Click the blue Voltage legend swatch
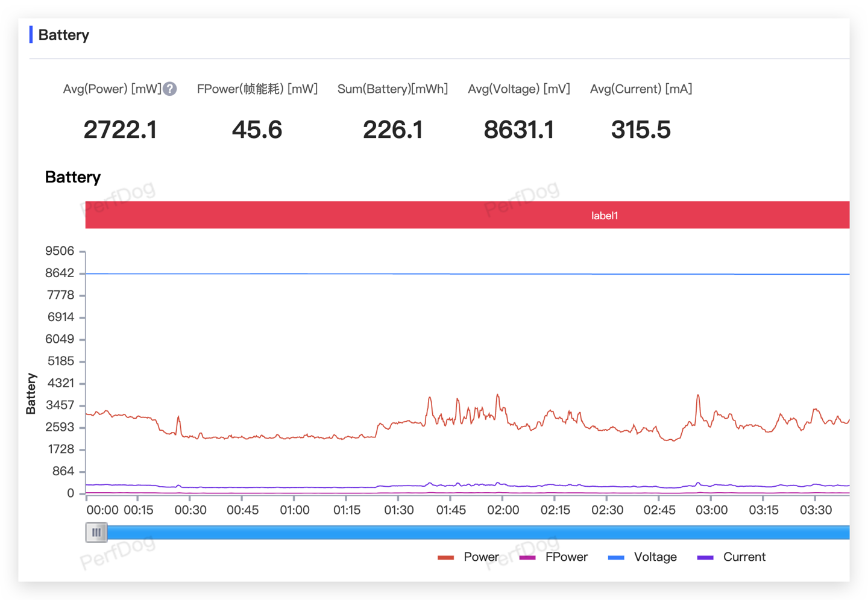Screen dimensions: 868x600 (616, 558)
